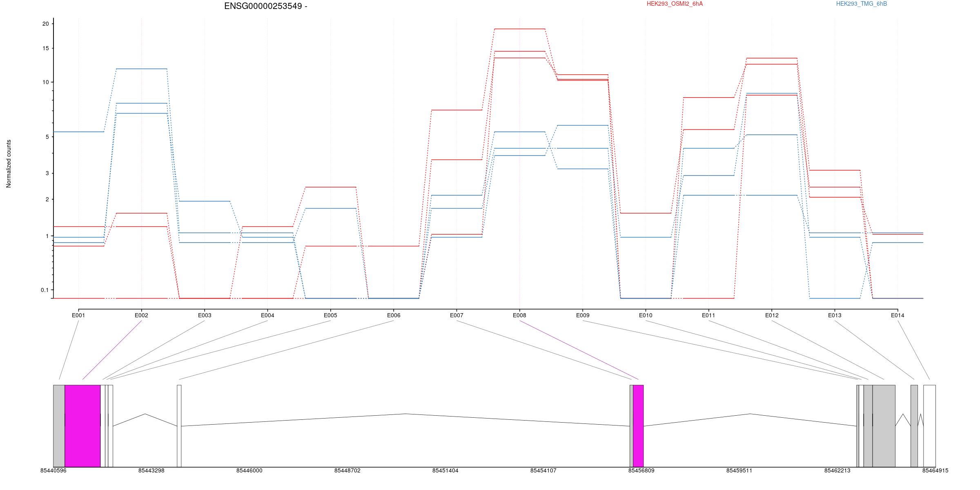Screen dimensions: 980x490
Task: Click the highest blue line segment above E002
Action: [x=141, y=69]
